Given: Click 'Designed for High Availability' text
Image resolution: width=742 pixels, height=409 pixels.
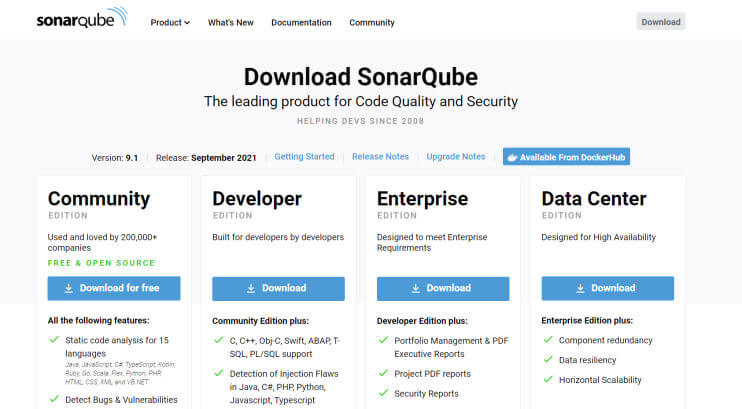Looking at the screenshot, I should (x=599, y=237).
